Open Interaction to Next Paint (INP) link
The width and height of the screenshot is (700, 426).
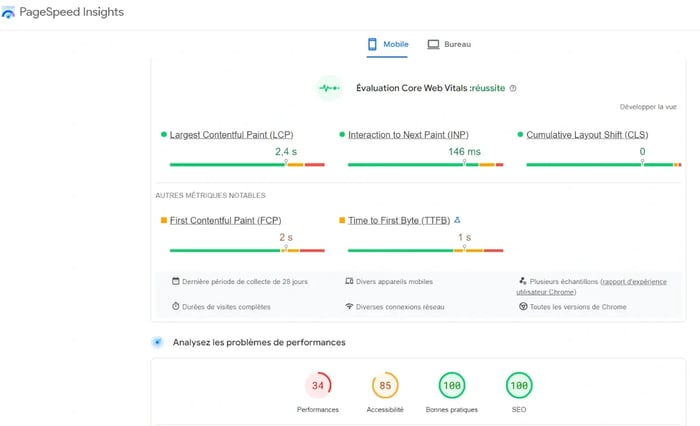[408, 134]
